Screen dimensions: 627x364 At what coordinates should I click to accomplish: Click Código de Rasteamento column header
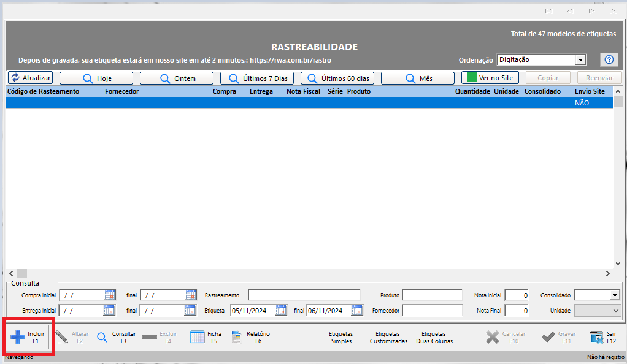click(x=43, y=91)
